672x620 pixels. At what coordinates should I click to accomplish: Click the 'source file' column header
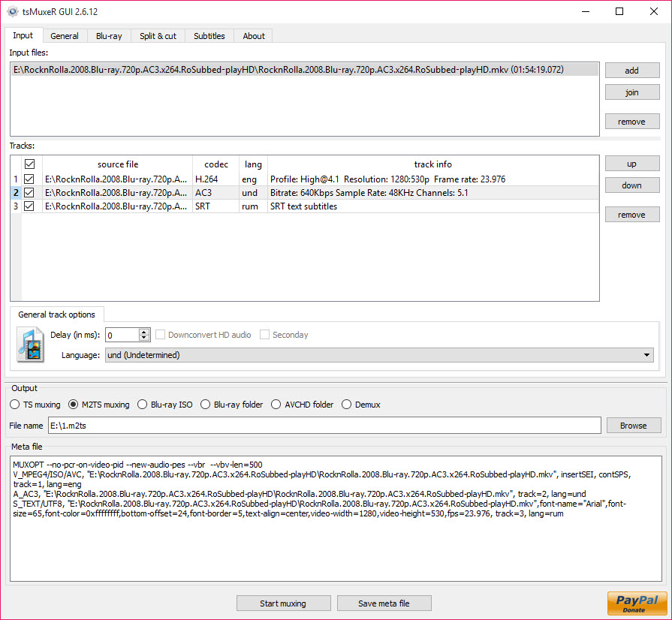(117, 164)
